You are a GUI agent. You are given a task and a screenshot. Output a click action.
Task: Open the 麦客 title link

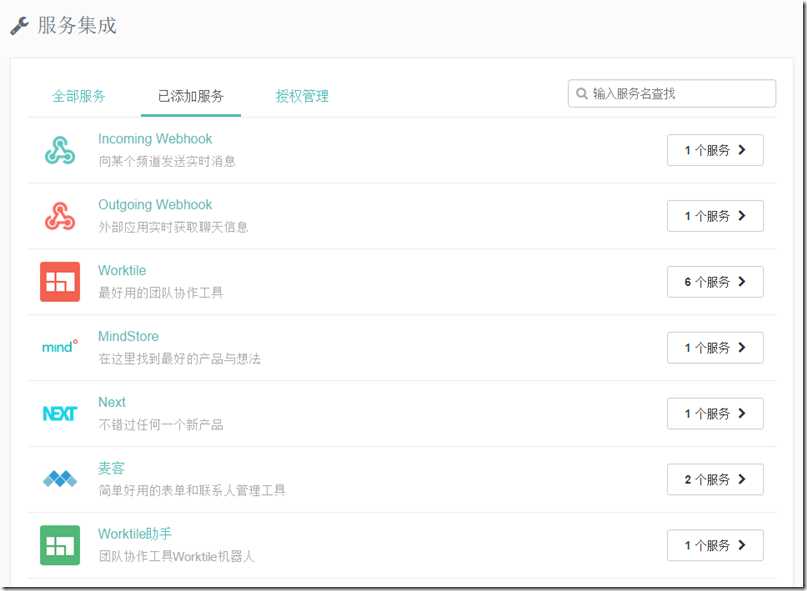click(111, 468)
